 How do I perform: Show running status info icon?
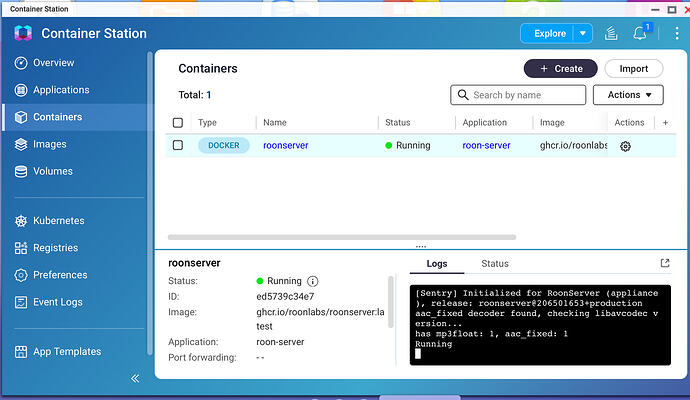coord(312,281)
